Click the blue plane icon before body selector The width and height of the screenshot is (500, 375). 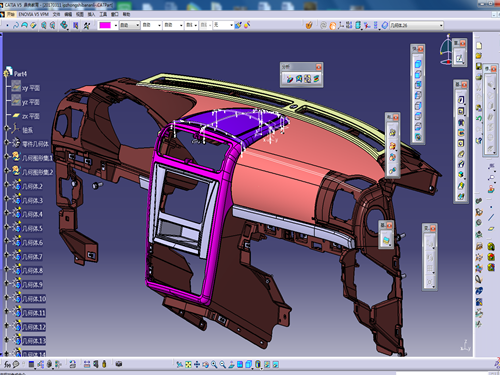pos(384,25)
